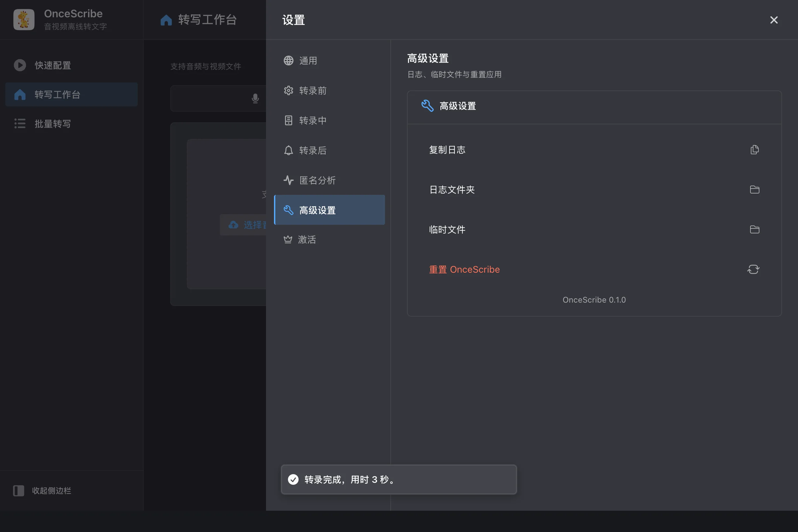The width and height of the screenshot is (798, 532).
Task: Click the crown icon next to 激活
Action: (288, 239)
